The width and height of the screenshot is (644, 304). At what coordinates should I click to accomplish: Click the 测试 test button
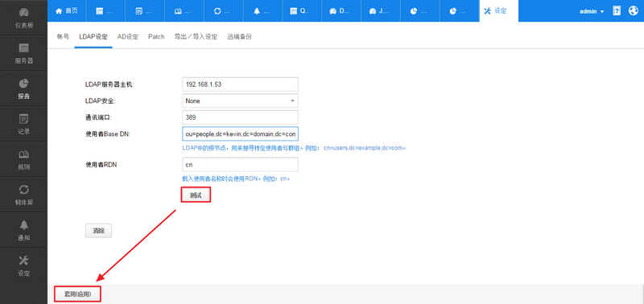click(x=196, y=195)
